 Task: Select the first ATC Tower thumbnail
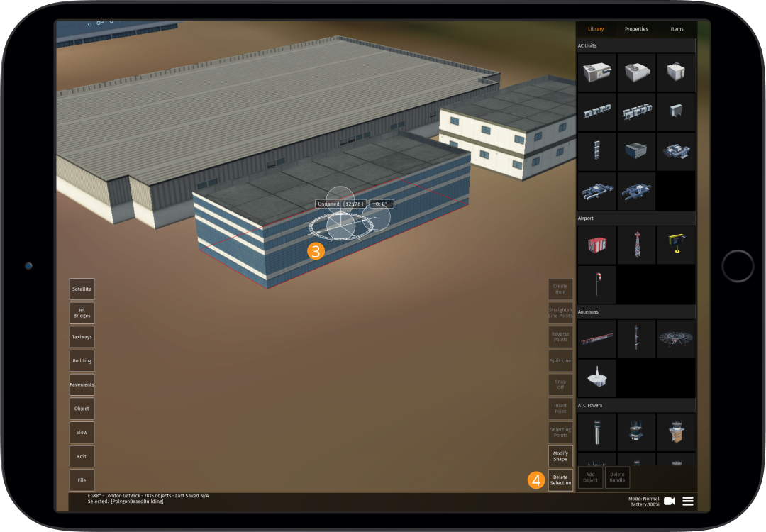tap(596, 432)
